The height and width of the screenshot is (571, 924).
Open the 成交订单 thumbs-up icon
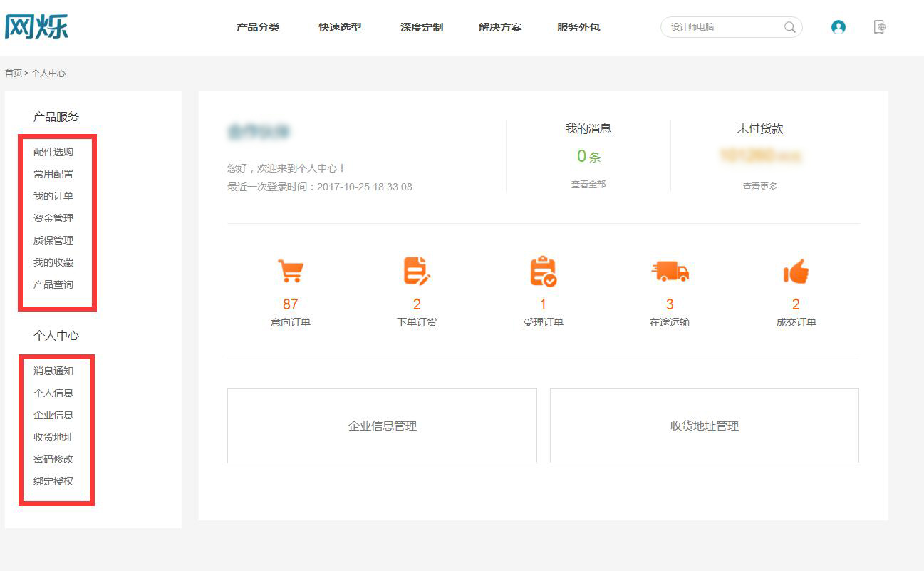pyautogui.click(x=796, y=272)
